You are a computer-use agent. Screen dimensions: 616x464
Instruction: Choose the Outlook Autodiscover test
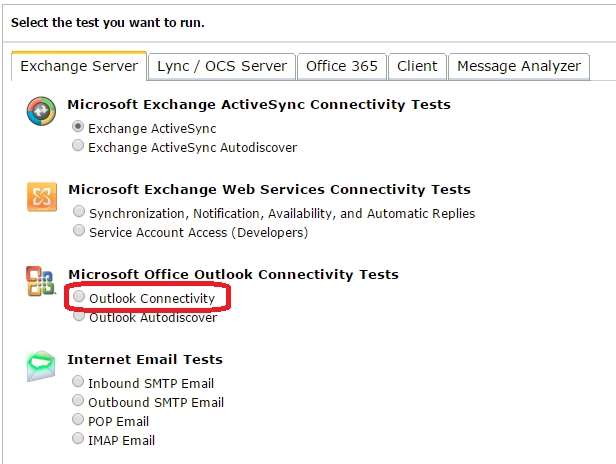(79, 316)
